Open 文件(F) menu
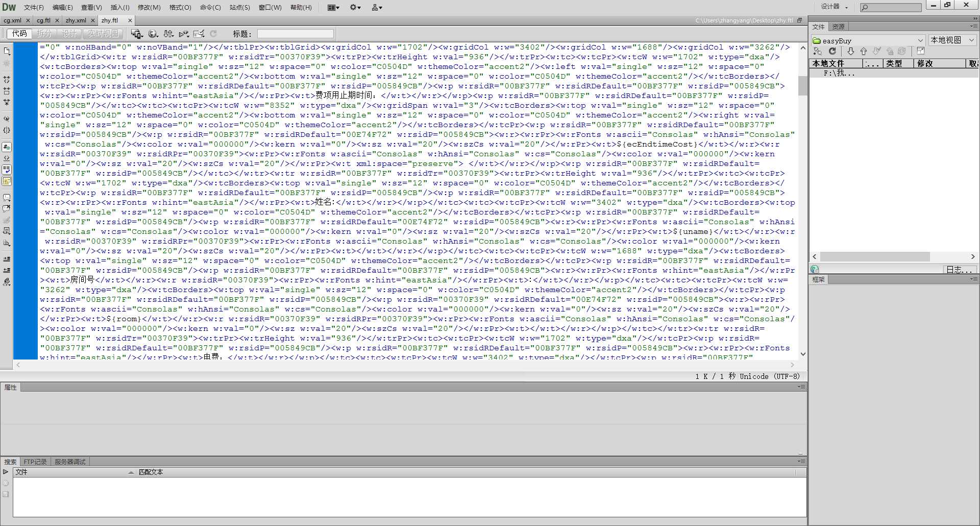Screen dimensions: 980x526 34,7
